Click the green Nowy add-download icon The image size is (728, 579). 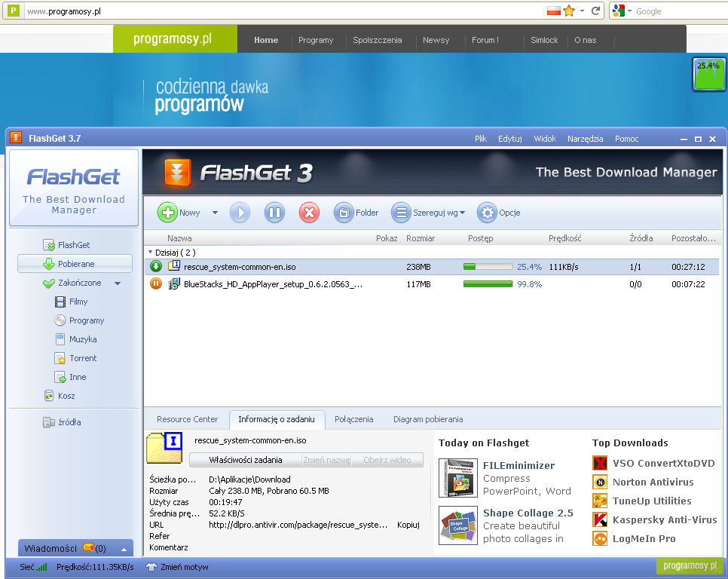tap(167, 213)
